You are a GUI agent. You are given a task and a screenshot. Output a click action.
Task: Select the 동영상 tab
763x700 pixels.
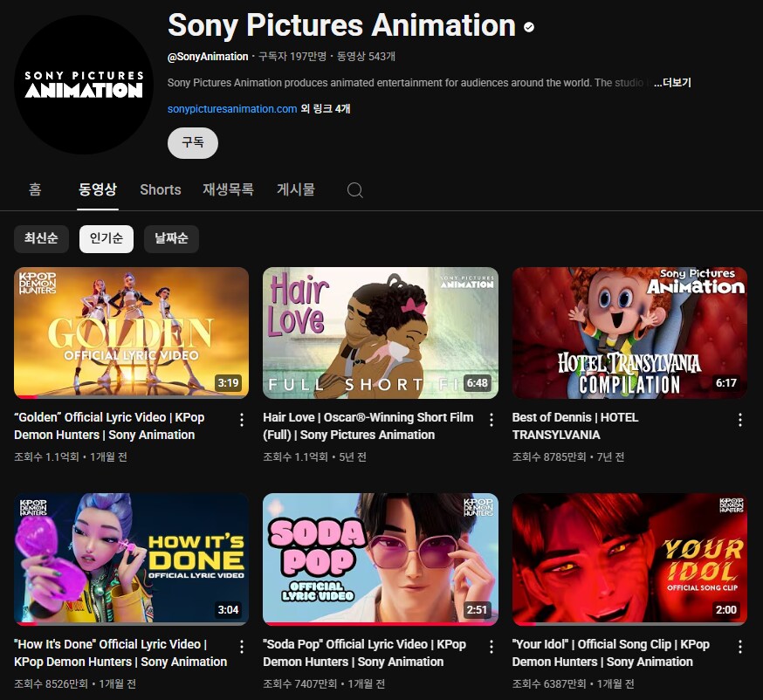[x=97, y=189]
